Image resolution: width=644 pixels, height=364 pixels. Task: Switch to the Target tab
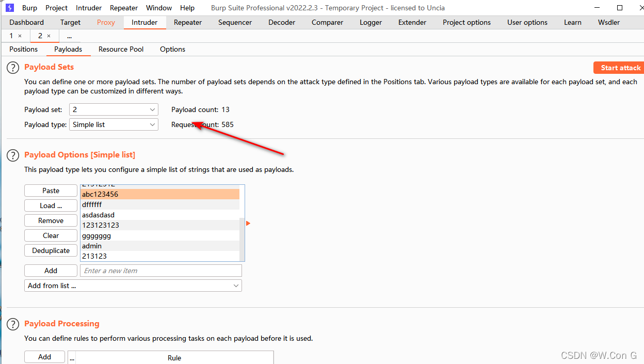(70, 22)
